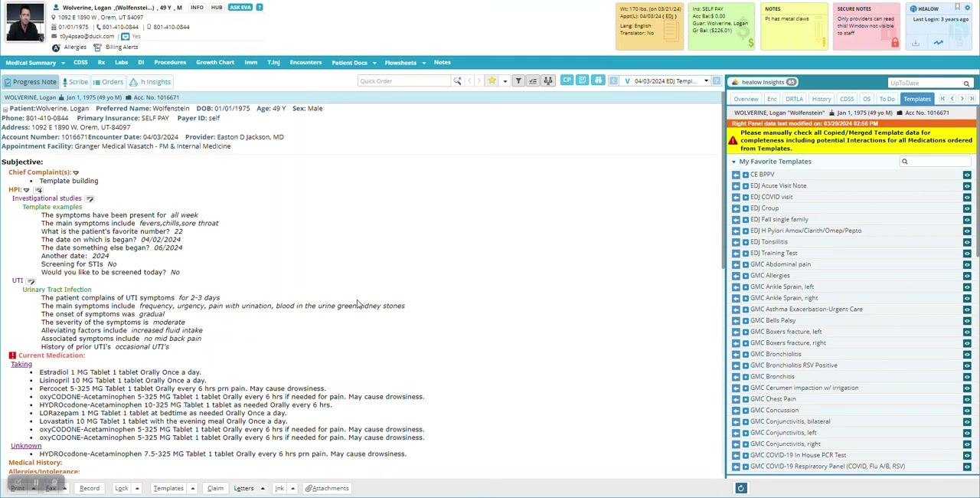Click the Attachments paperclip button
The height and width of the screenshot is (498, 980).
(x=327, y=488)
